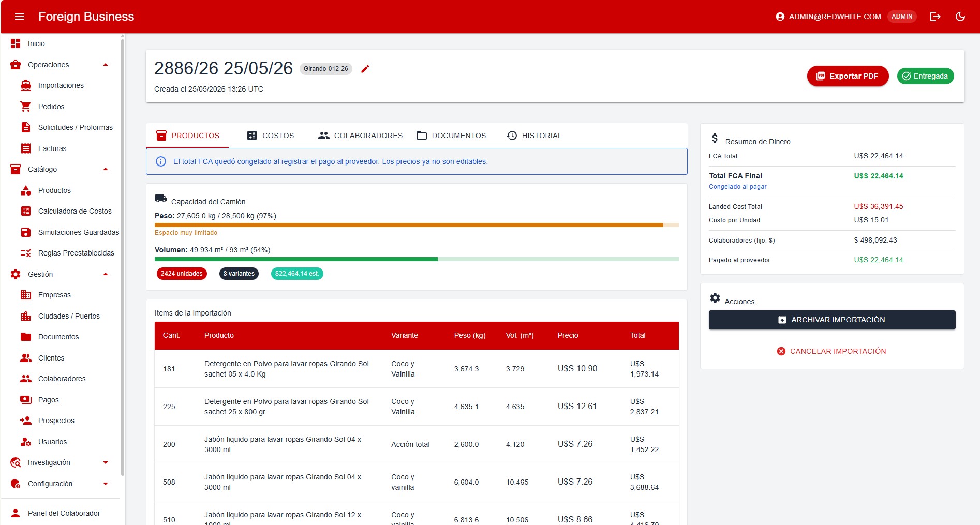Edit the import name with pencil icon

365,69
